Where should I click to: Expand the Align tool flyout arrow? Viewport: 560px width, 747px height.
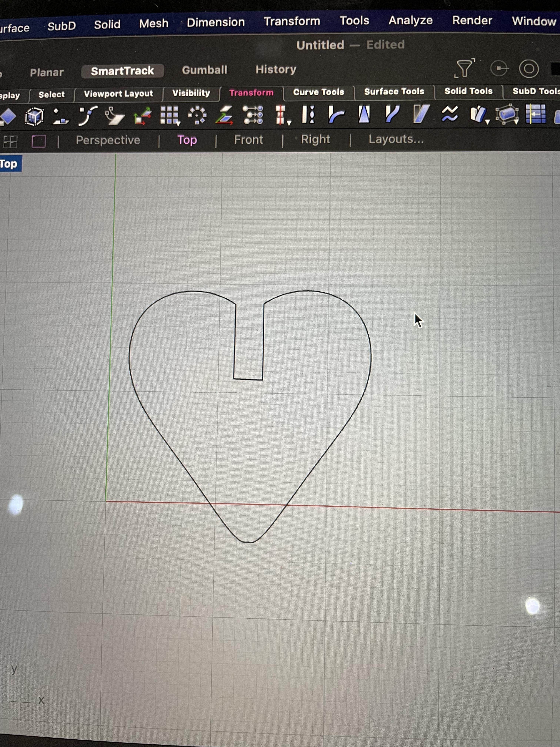click(289, 123)
